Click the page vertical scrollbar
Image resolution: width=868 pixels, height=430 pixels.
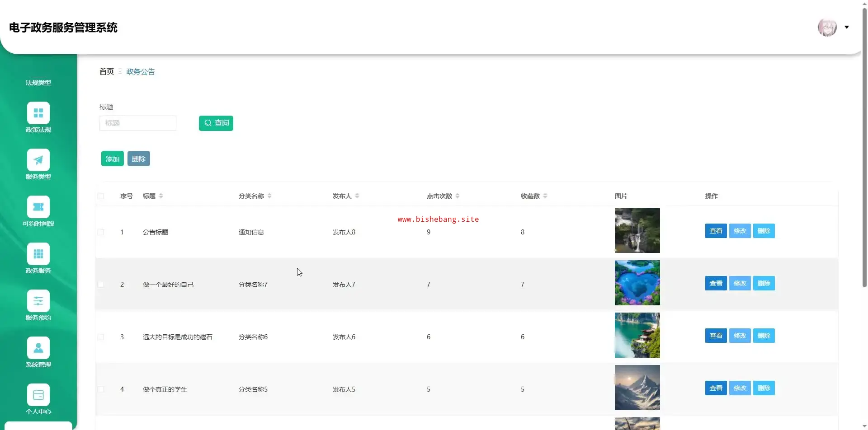[864, 147]
